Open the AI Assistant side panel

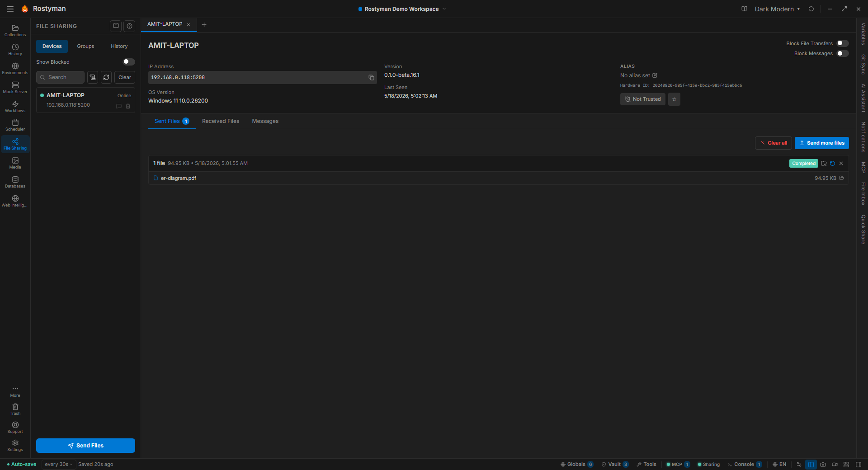863,98
